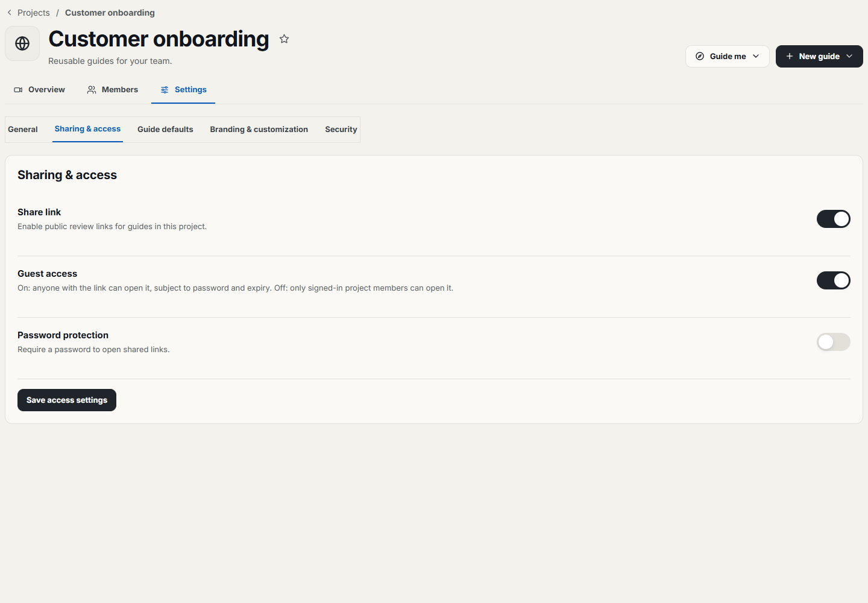Select Sharing & access sub-tab
The image size is (868, 603).
point(87,129)
